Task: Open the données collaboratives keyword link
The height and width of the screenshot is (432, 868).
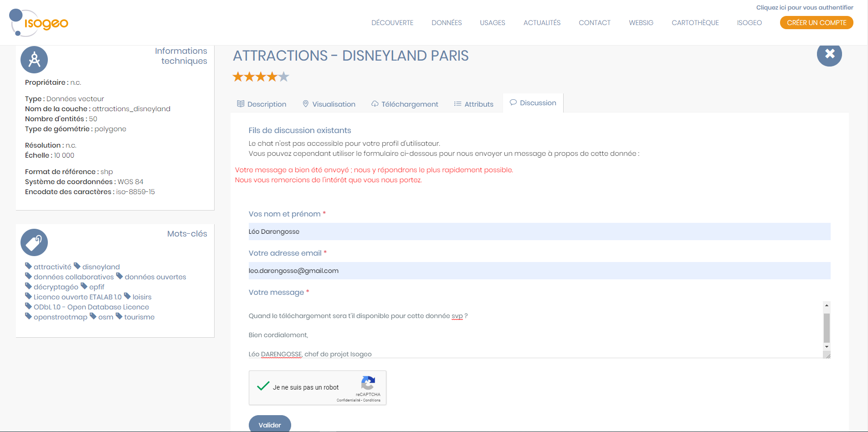Action: (74, 277)
